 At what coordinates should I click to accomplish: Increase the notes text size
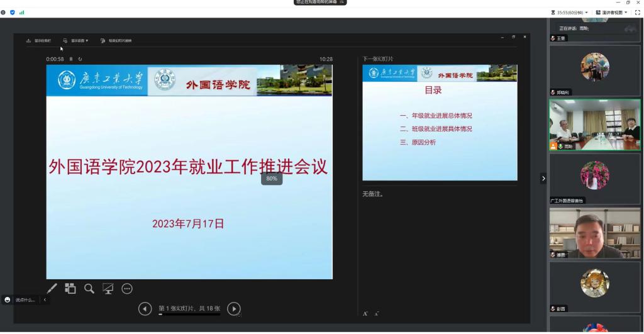365,313
